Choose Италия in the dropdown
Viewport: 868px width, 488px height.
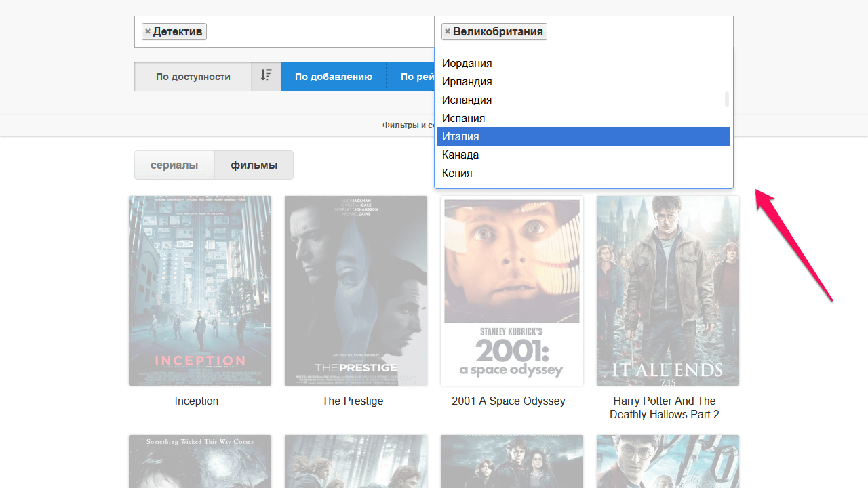(584, 136)
